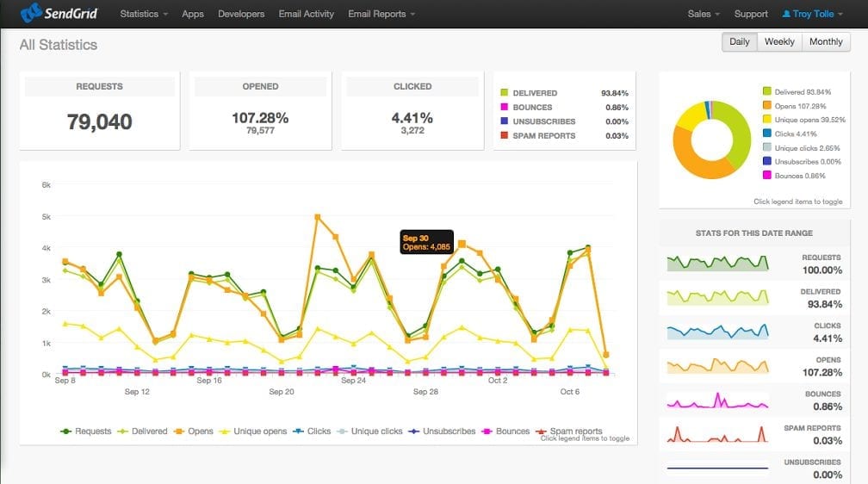Toggle Unsubscribes 0.00% in donut legend
The height and width of the screenshot is (484, 868).
[x=802, y=161]
